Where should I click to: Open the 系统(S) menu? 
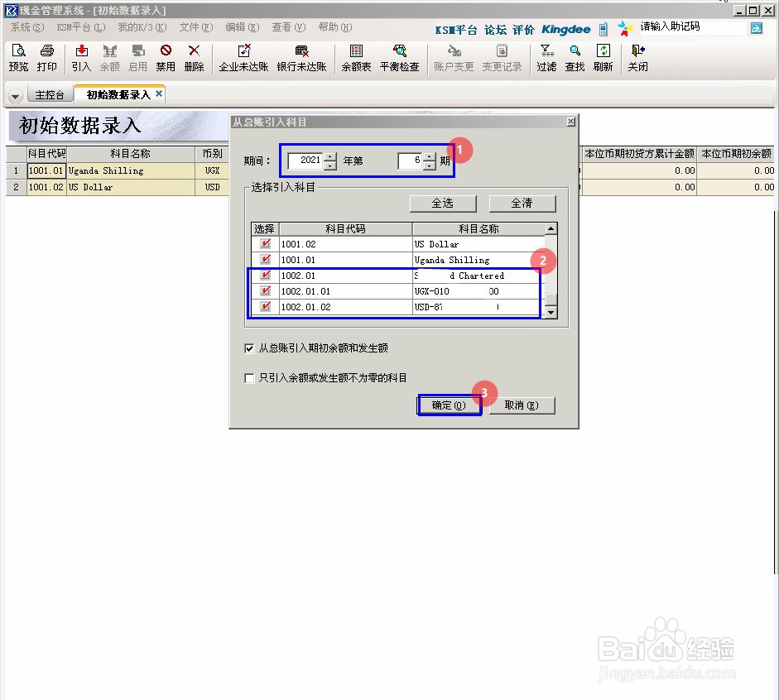click(x=27, y=27)
